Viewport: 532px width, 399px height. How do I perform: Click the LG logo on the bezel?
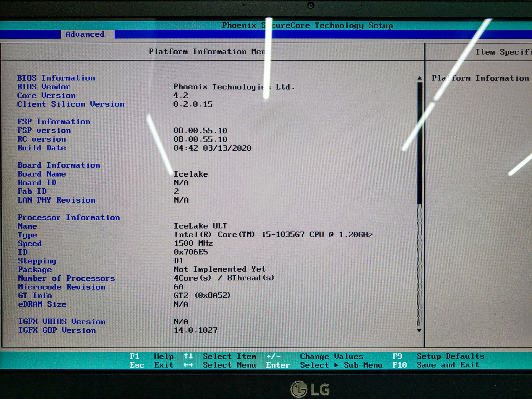click(310, 389)
